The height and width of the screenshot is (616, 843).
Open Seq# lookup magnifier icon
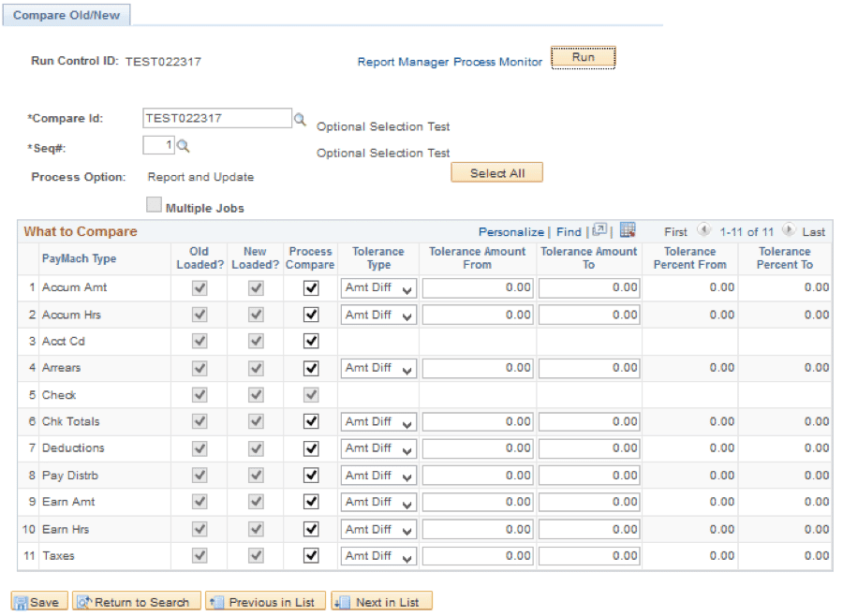click(184, 146)
